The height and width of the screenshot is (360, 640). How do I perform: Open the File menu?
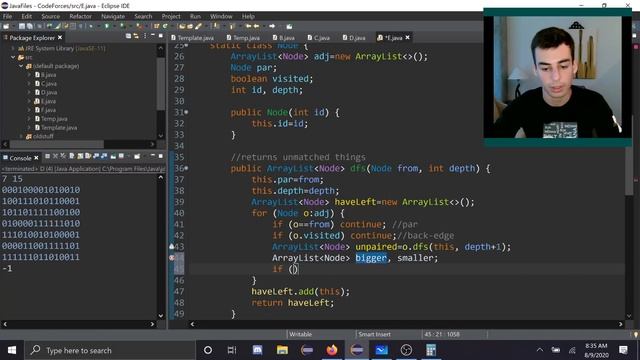click(x=7, y=16)
